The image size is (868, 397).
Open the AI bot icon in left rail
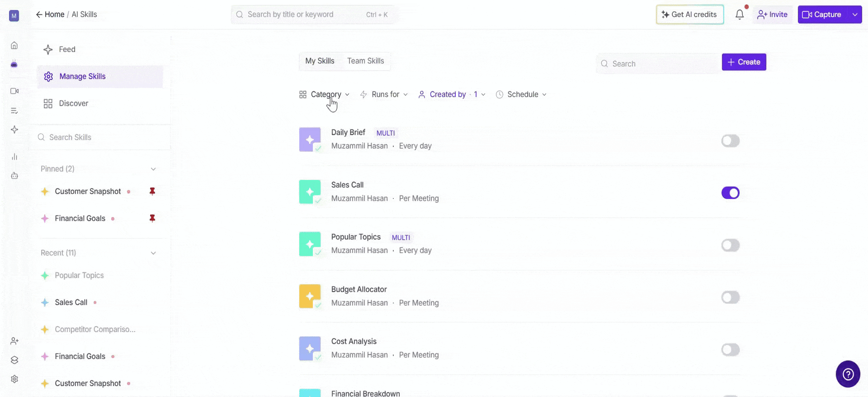click(14, 64)
